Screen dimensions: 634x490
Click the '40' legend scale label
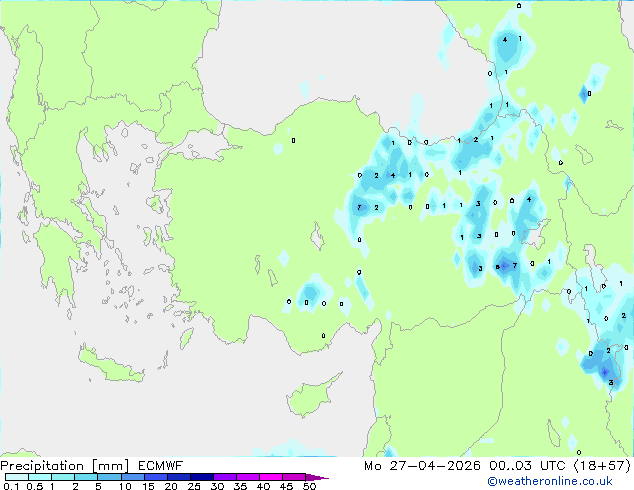(x=263, y=486)
